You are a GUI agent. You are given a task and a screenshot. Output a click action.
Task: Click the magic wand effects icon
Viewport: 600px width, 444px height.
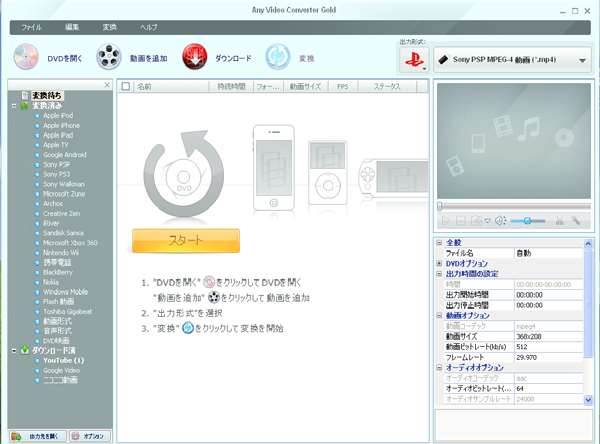pyautogui.click(x=575, y=220)
